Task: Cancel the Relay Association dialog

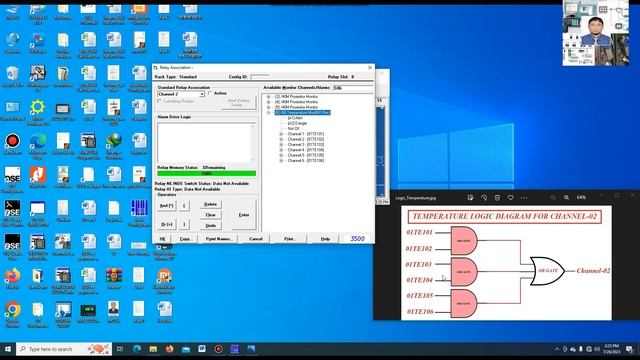Action: point(256,239)
